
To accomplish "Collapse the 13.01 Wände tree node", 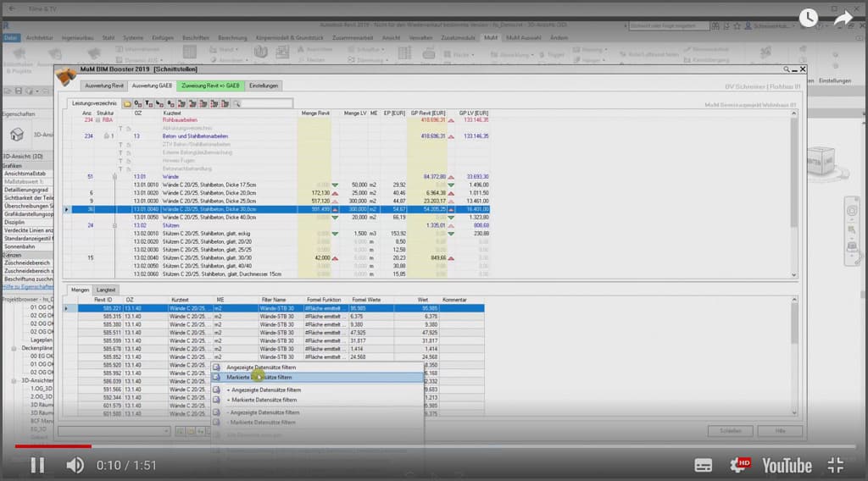I will (115, 176).
